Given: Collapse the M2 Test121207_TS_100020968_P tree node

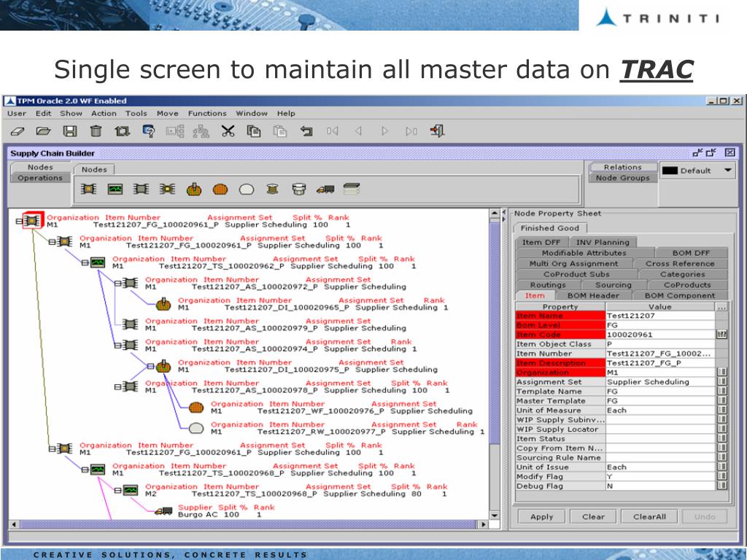Looking at the screenshot, I should click(117, 490).
